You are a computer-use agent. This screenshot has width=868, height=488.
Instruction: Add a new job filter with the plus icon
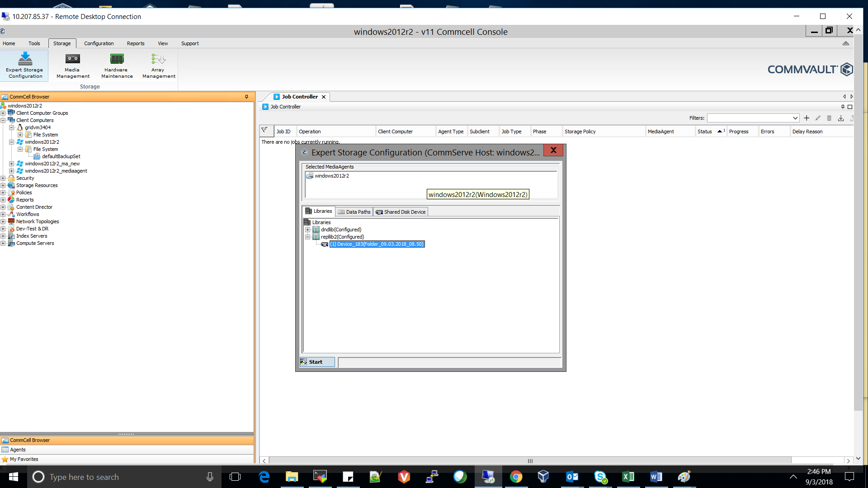tap(807, 118)
